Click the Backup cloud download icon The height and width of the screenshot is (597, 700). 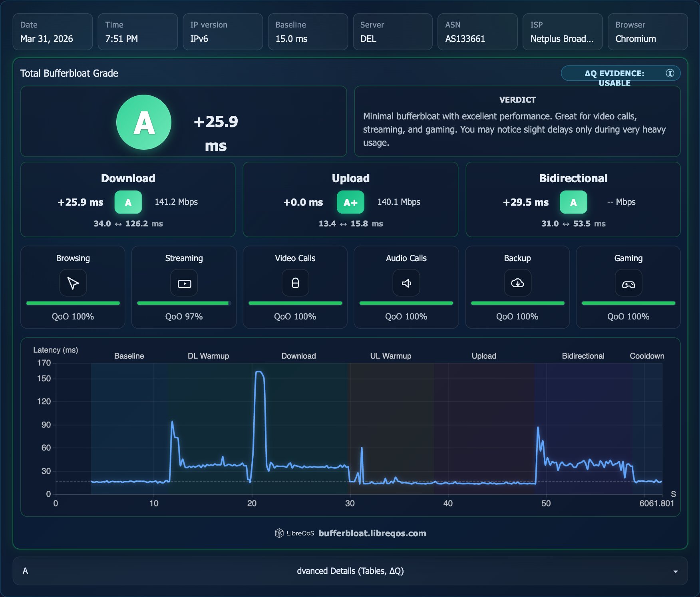click(x=517, y=283)
